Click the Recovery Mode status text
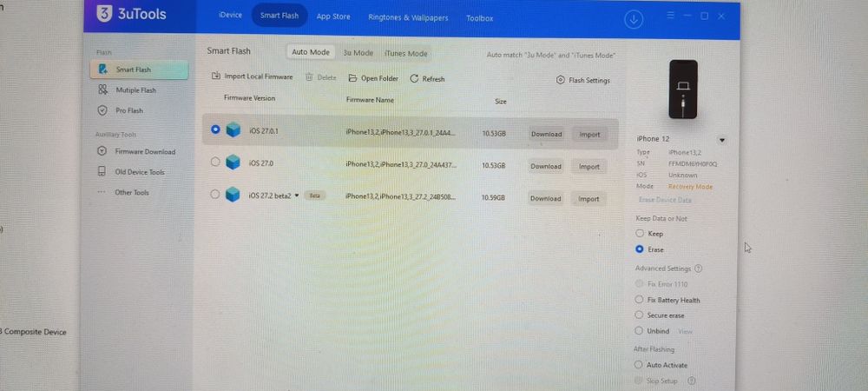Screen dimensions: 868x391 click(690, 187)
